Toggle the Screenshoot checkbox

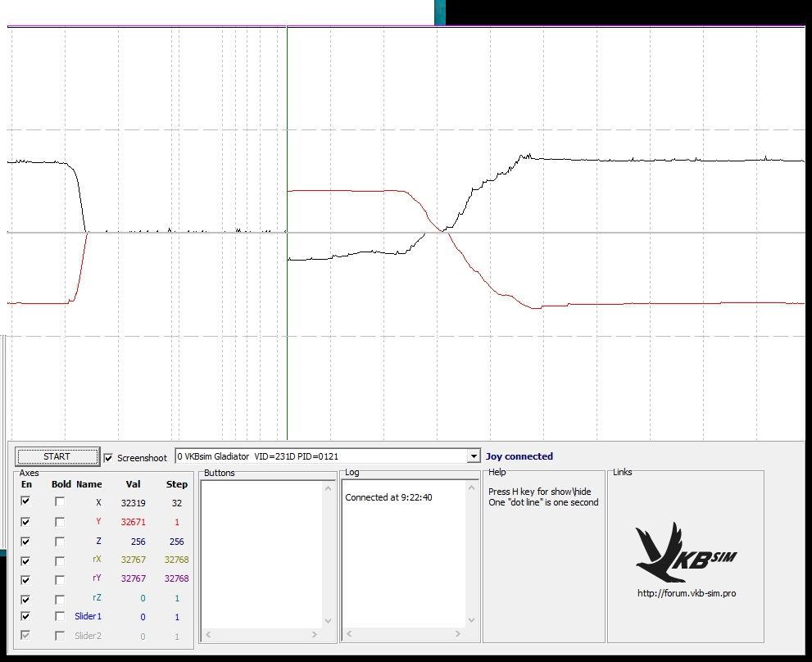109,457
